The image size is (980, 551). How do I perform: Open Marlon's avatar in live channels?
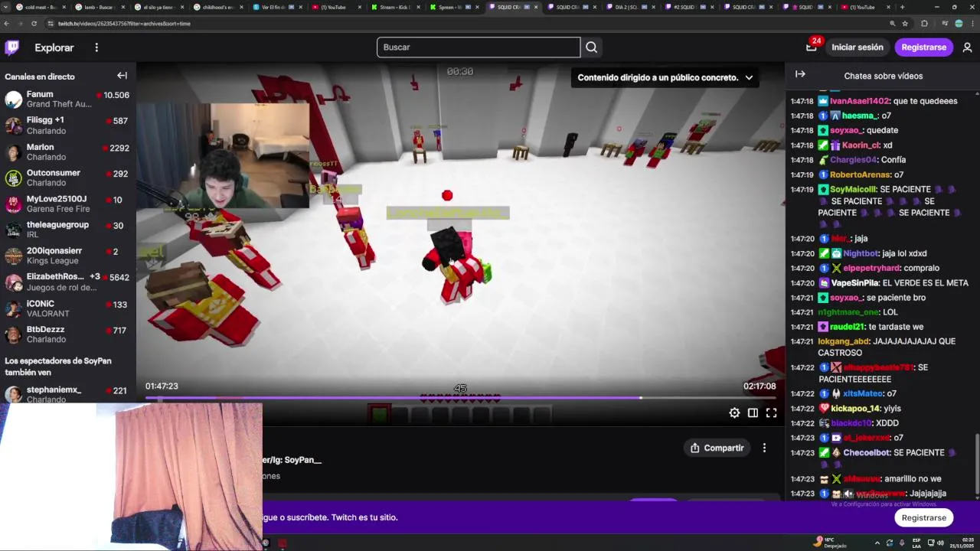(x=13, y=152)
